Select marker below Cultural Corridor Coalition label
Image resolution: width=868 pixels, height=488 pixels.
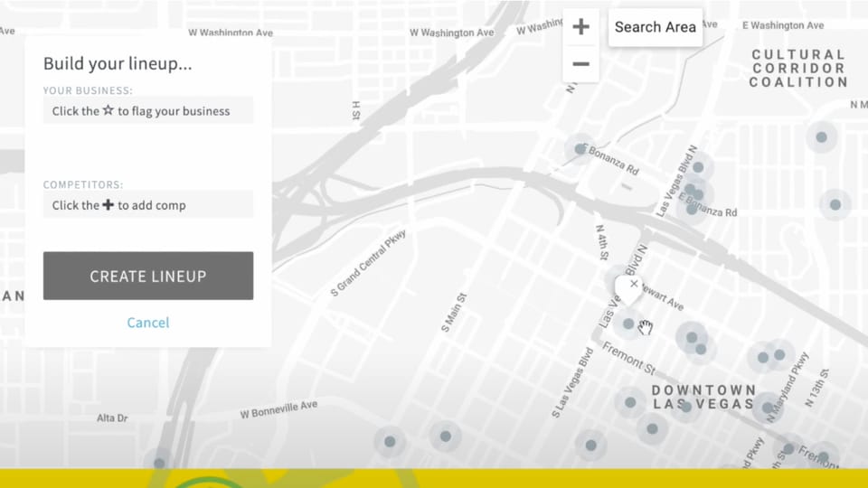point(821,137)
